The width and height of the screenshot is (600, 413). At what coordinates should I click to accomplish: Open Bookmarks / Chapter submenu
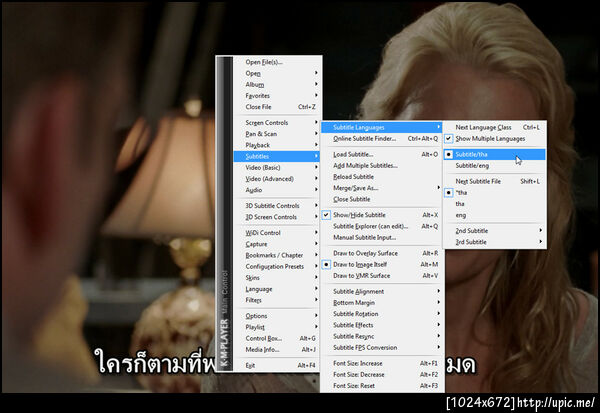pos(276,255)
